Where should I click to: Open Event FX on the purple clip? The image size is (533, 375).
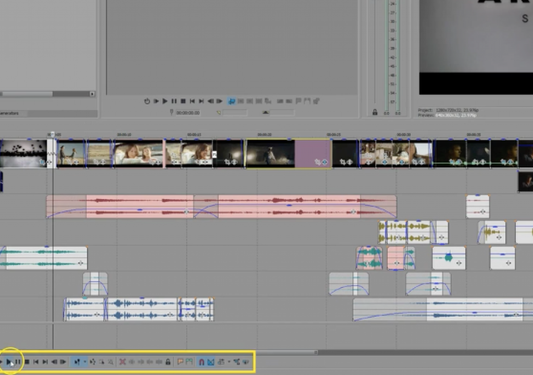click(325, 162)
